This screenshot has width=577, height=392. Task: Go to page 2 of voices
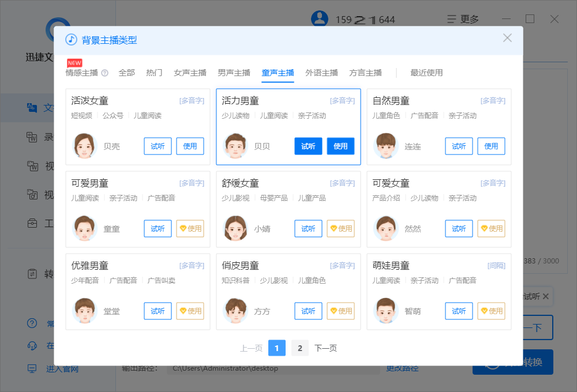coord(299,348)
